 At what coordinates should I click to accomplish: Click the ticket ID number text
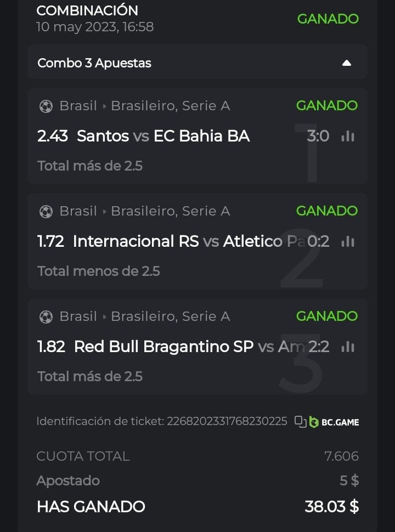[x=227, y=421]
